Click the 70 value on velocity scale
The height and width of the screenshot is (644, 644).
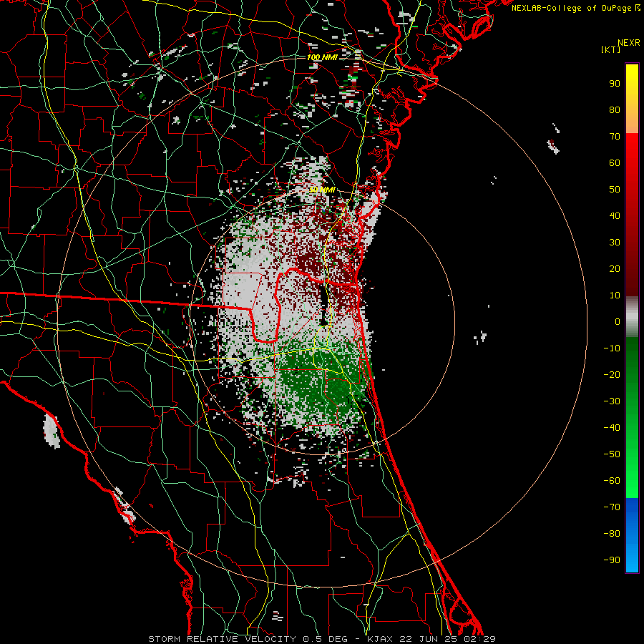tap(615, 137)
